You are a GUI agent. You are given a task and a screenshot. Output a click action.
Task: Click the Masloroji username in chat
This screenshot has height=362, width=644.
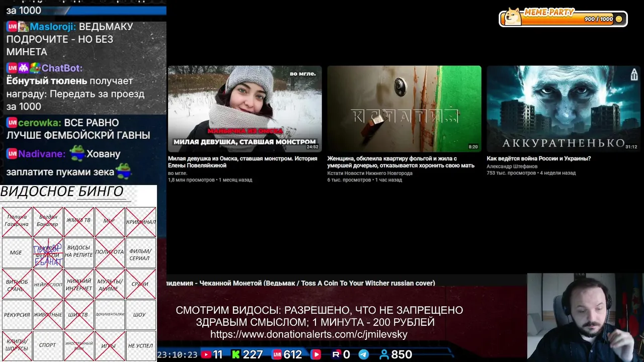pyautogui.click(x=53, y=27)
